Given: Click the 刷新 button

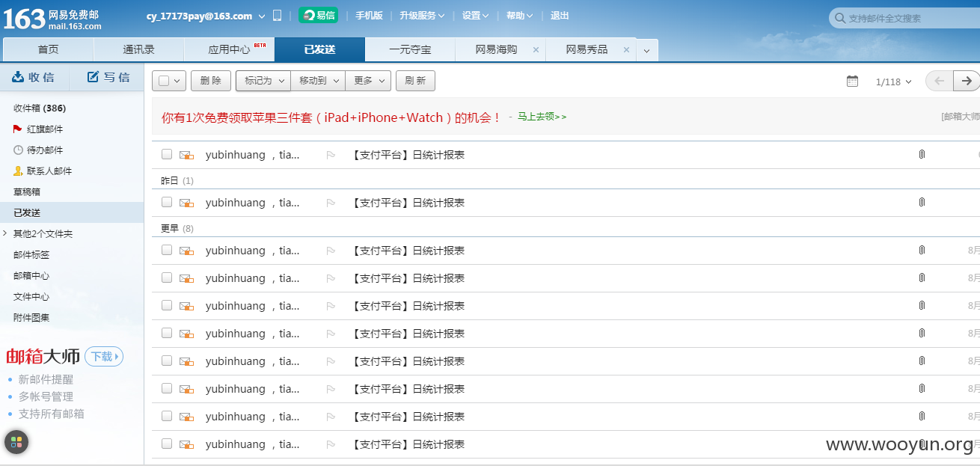Looking at the screenshot, I should tap(415, 81).
